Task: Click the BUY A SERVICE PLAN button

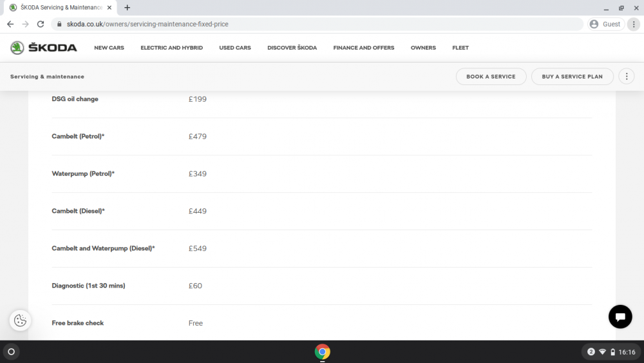Action: coord(572,77)
